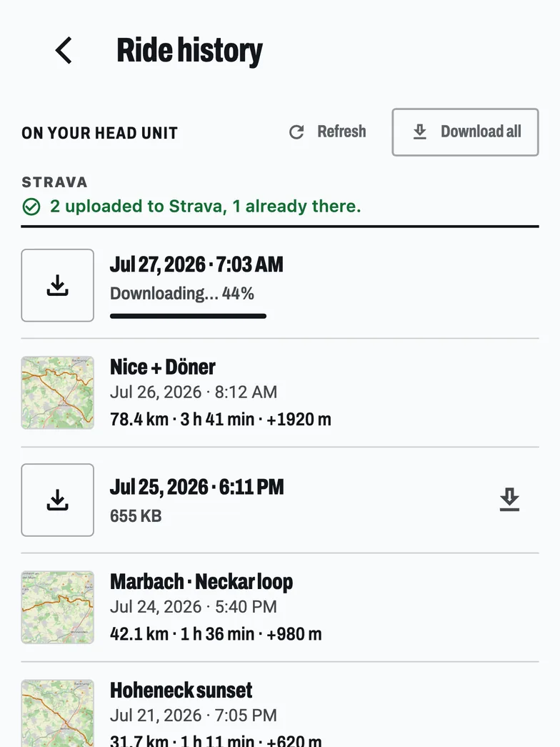Screen dimensions: 560x747
Task: Open the Hoheneck sunset map thumbnail
Action: [x=58, y=713]
